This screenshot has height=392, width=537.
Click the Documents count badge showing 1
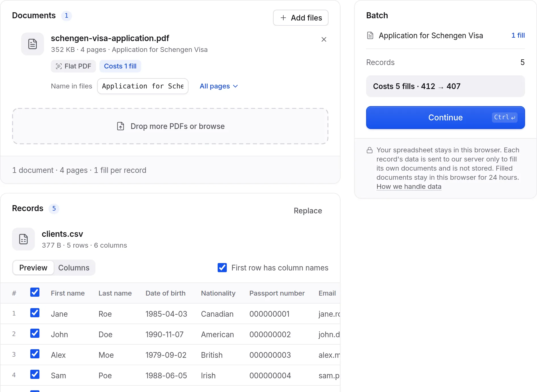coord(67,16)
